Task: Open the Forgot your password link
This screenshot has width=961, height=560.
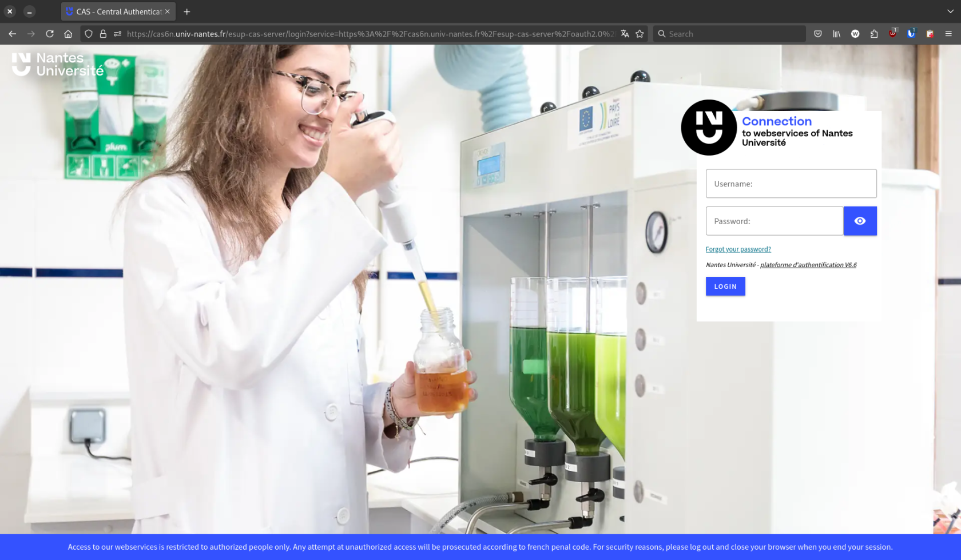Action: coord(738,249)
